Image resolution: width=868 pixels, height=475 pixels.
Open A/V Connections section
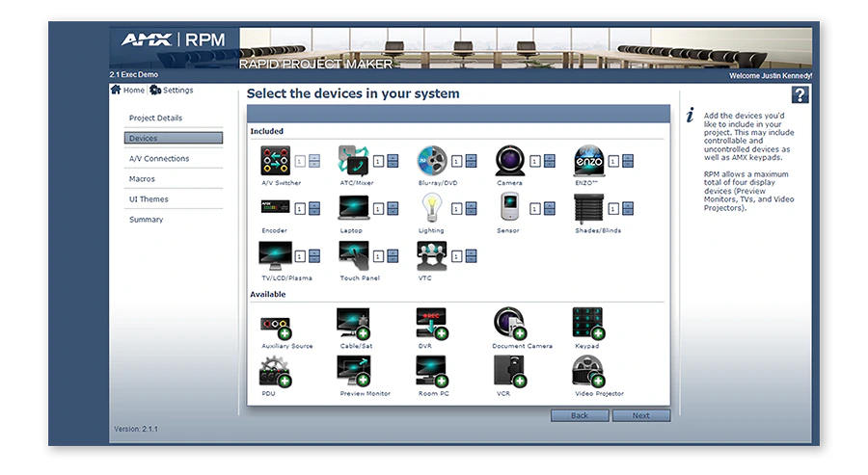159,159
